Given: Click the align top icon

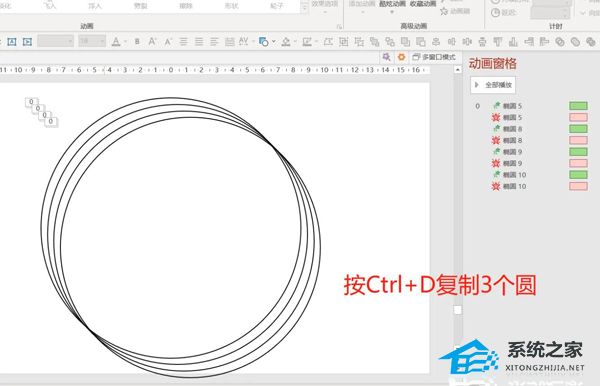Looking at the screenshot, I should pyautogui.click(x=497, y=41).
